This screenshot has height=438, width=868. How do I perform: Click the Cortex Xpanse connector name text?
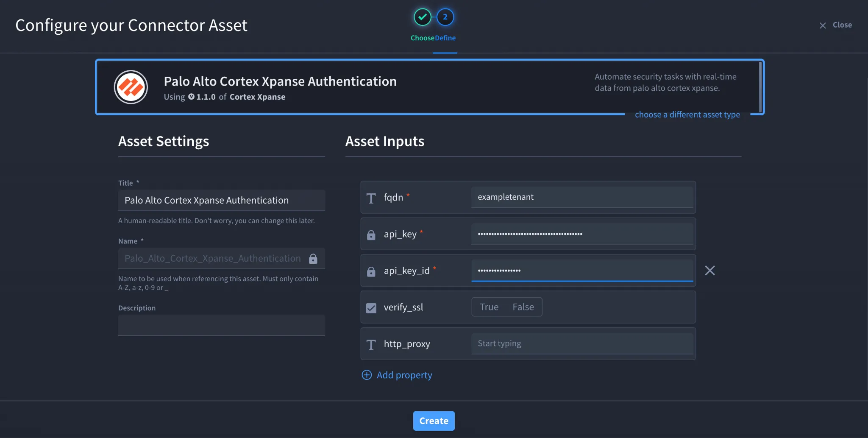point(257,97)
